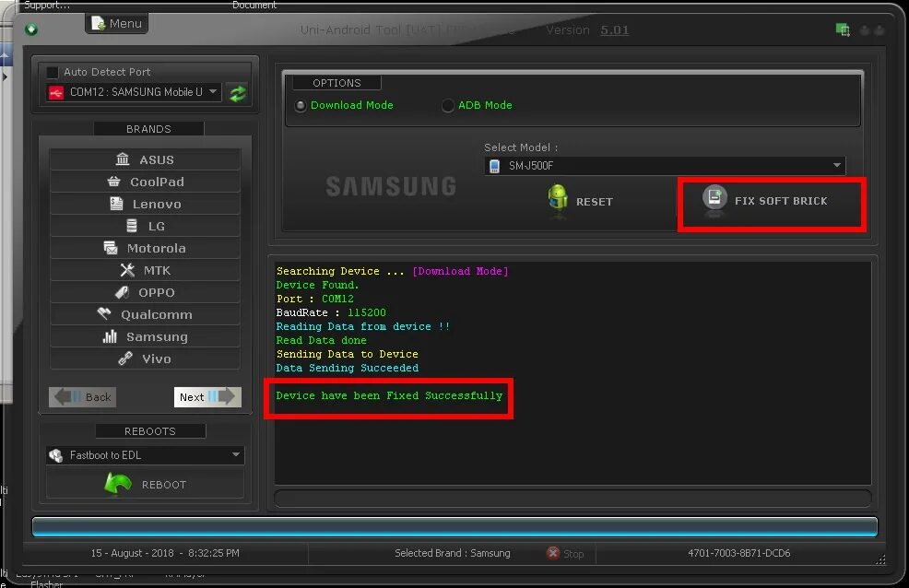Click the RESET button
Screen dimensions: 909x588
tap(581, 202)
